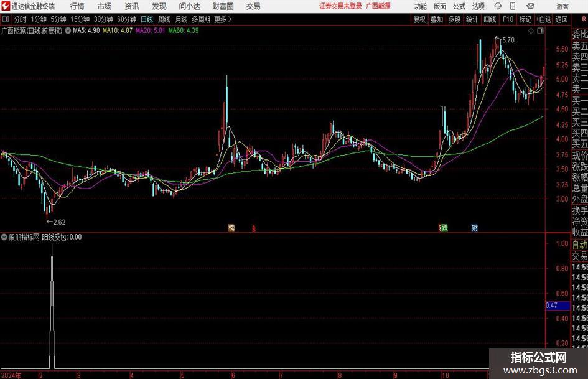588x379 pixels.
Task: Open the 财富圈 menu
Action: point(223,6)
